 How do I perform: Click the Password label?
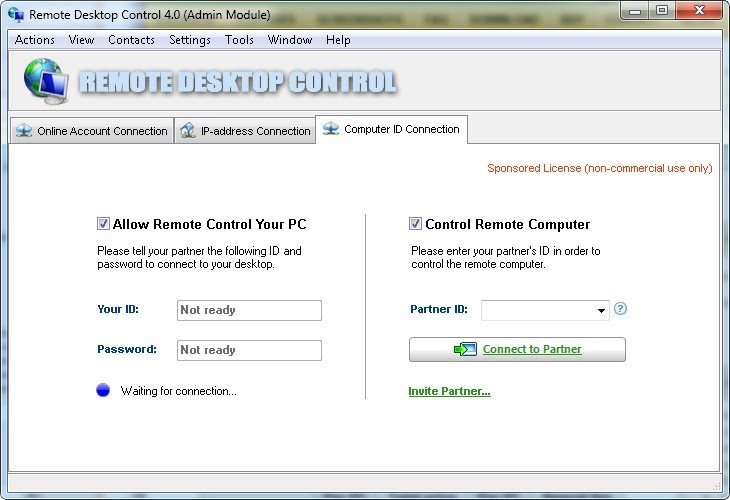click(127, 349)
